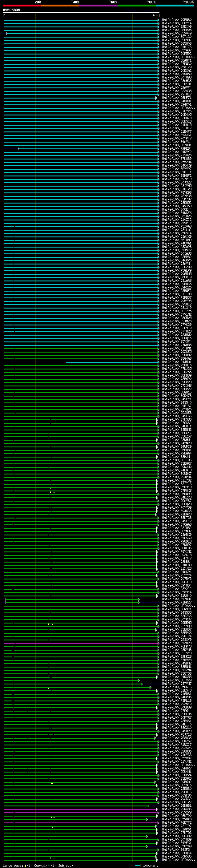Open hit UniRef100_C5U6I6

[x=176, y=687]
